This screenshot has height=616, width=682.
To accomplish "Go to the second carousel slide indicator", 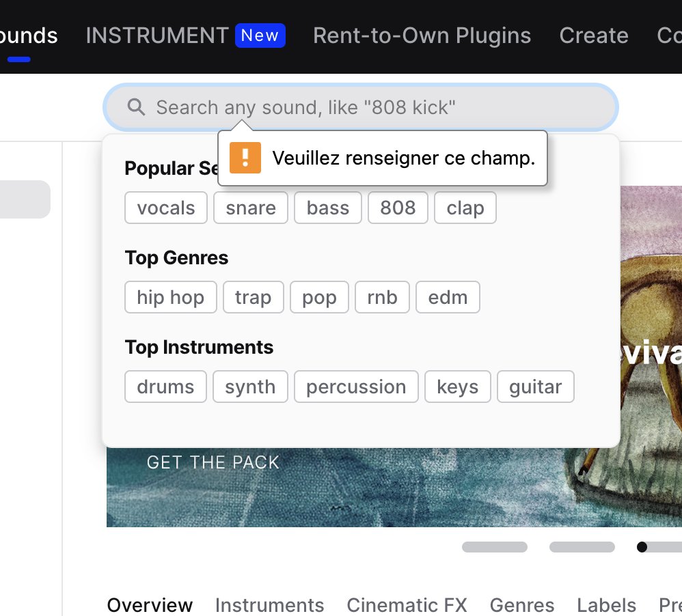I will (582, 547).
